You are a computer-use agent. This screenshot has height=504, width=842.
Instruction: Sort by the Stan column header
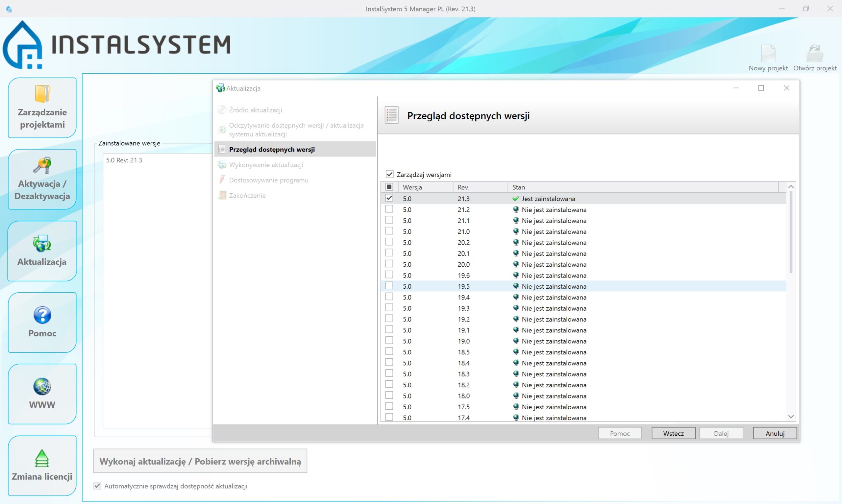click(643, 187)
